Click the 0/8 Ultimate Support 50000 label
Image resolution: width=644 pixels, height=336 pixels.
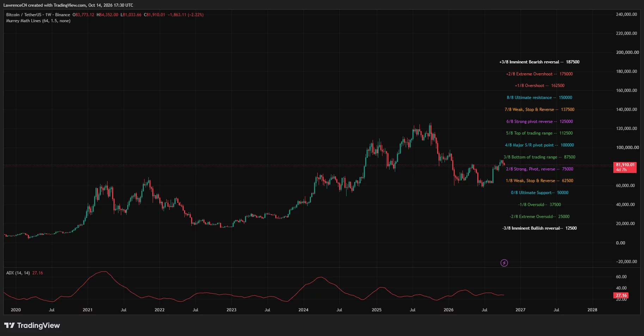pyautogui.click(x=539, y=193)
